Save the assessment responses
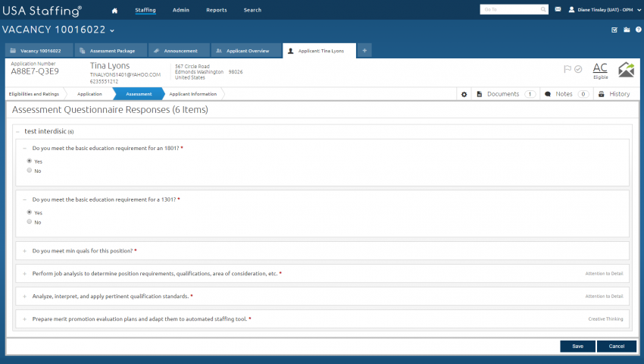Viewport: 644px width, 364px height. click(x=577, y=347)
